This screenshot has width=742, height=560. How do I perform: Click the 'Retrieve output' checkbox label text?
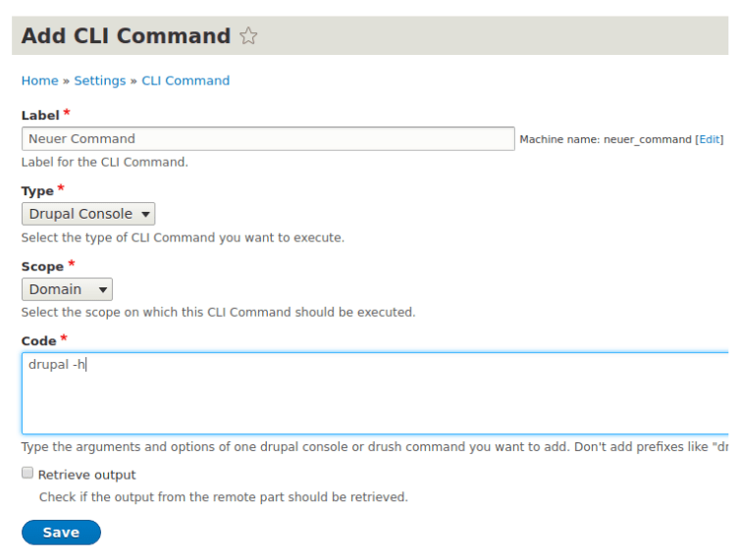click(x=87, y=475)
